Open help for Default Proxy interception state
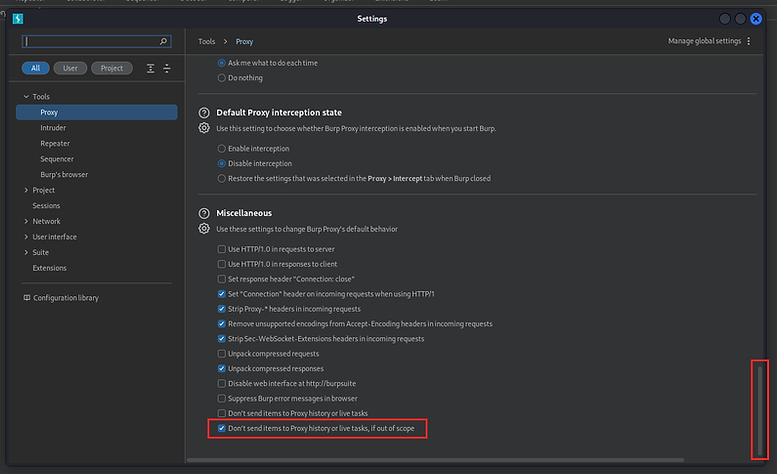The width and height of the screenshot is (777, 474). coord(204,112)
